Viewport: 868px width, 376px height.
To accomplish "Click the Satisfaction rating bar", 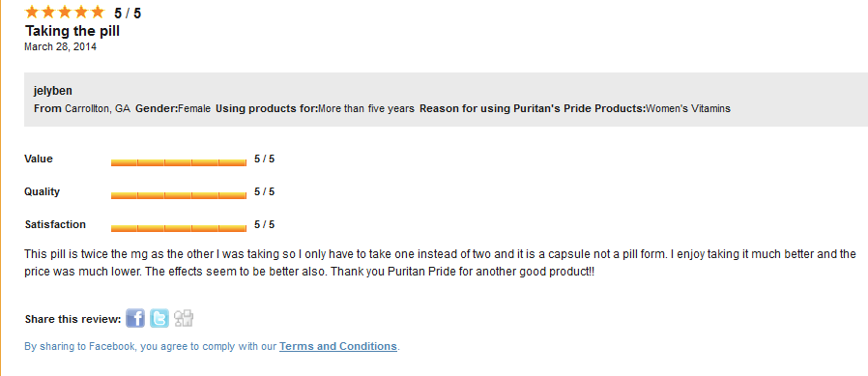I will [x=178, y=228].
